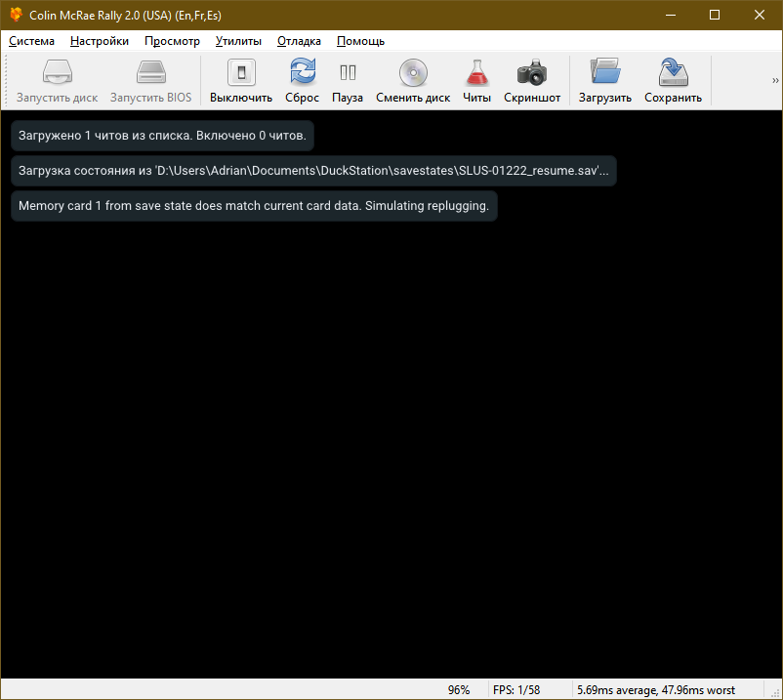Click the 96% speed status entry
Viewport: 783px width, 700px height.
(459, 690)
